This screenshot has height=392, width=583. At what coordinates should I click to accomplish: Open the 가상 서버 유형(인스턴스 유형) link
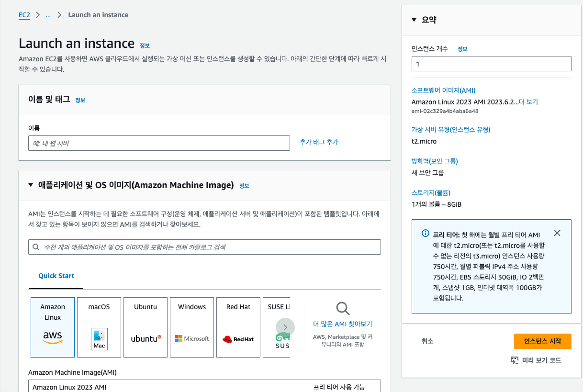click(x=451, y=130)
